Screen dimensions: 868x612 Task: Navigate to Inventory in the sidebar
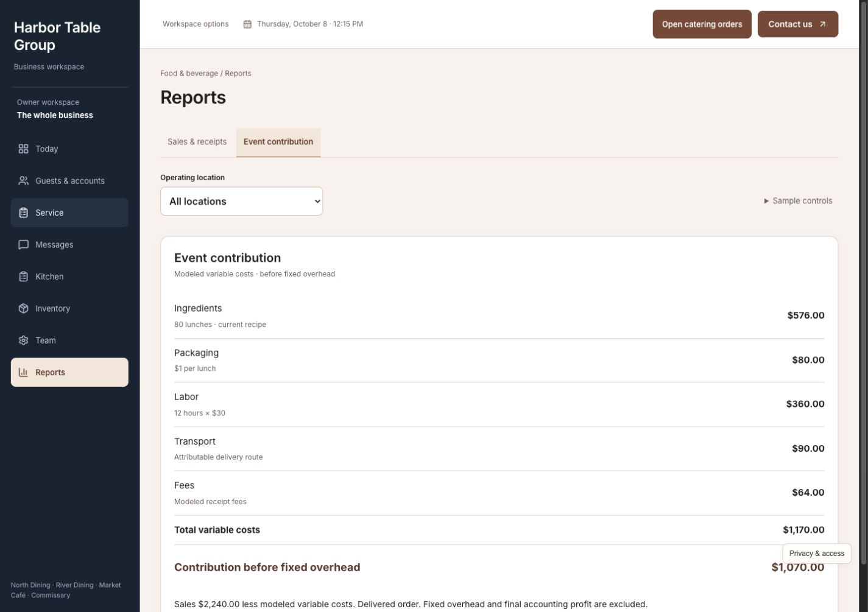pos(69,309)
